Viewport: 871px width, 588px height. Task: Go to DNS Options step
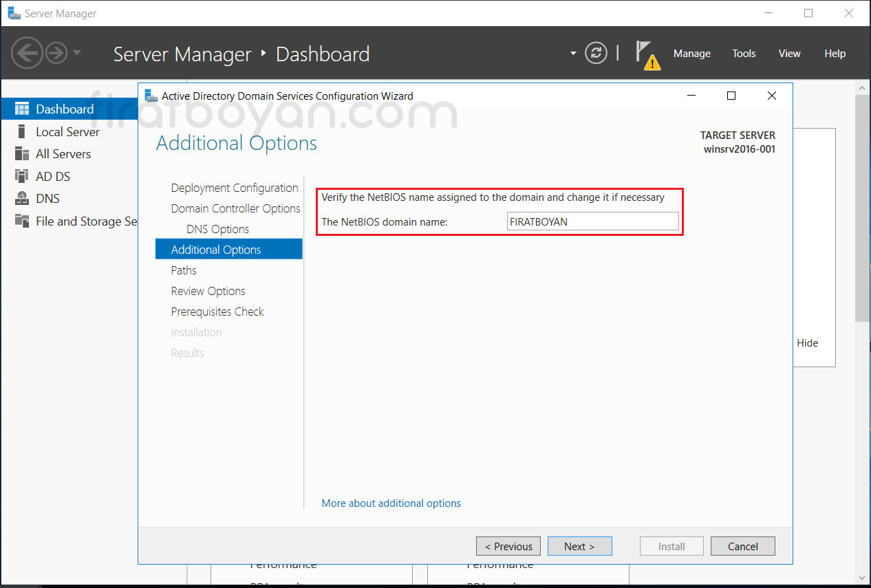click(x=217, y=229)
